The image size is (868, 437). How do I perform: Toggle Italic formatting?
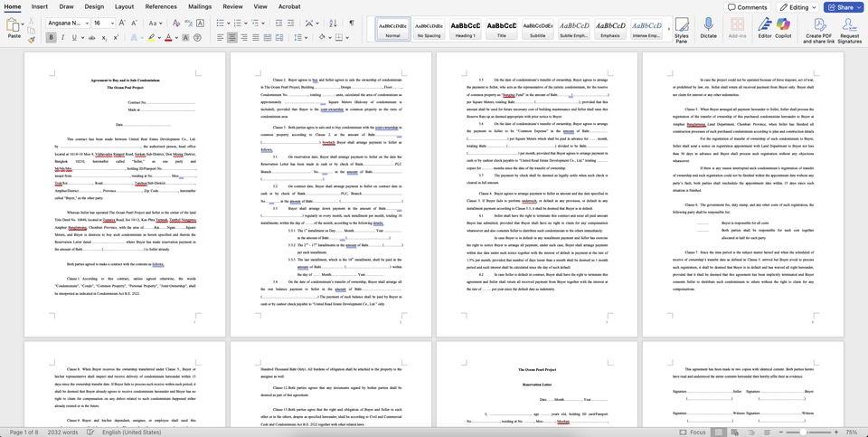coord(62,38)
